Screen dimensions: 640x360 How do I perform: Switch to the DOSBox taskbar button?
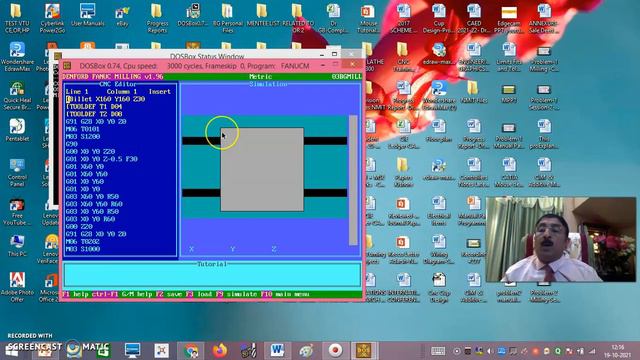(x=364, y=351)
